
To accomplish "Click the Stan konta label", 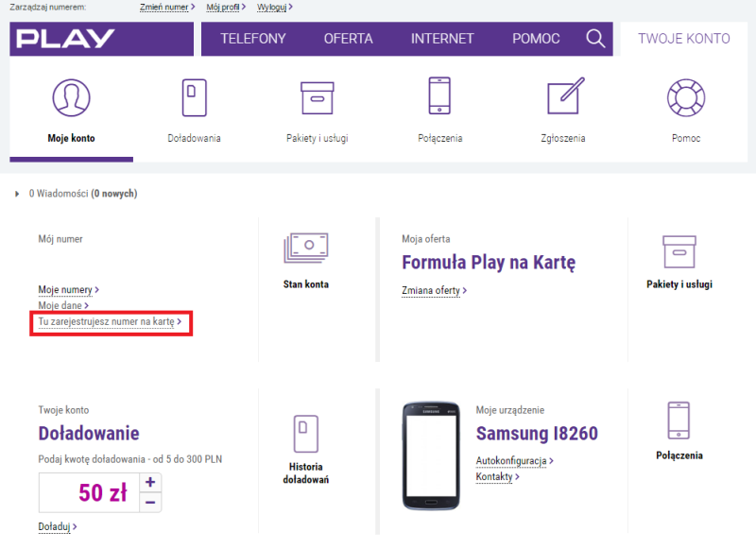I will tap(305, 284).
